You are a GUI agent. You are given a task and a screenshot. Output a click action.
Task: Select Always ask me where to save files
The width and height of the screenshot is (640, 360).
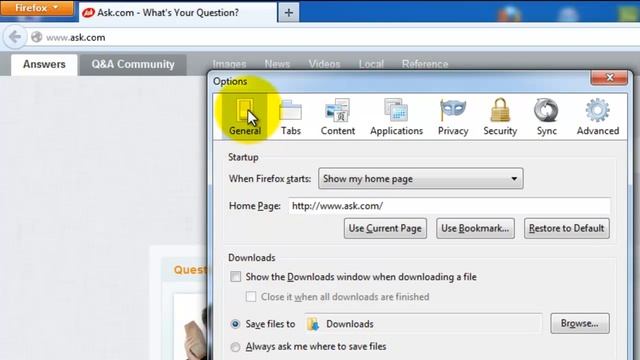pyautogui.click(x=235, y=347)
